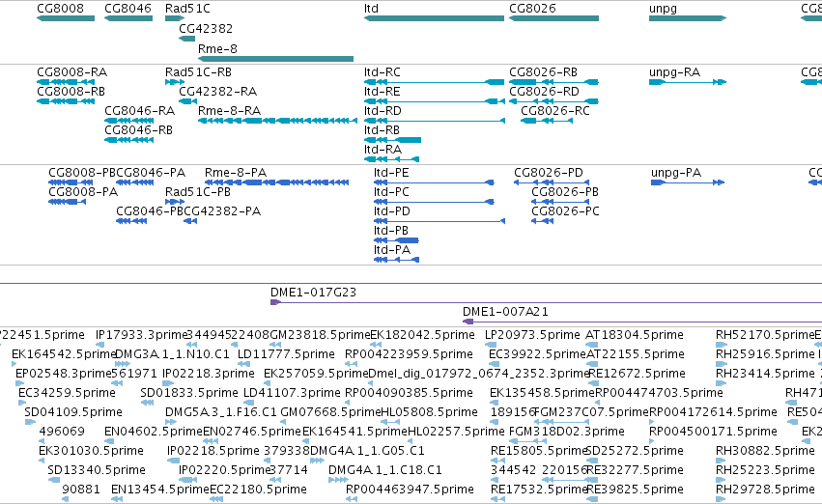Click the ltd gene bar
The width and height of the screenshot is (822, 504).
434,18
